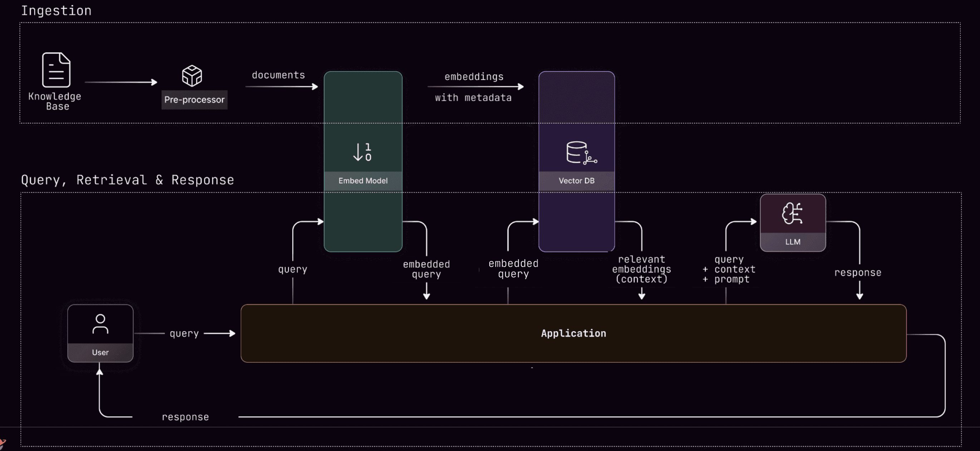Click the Pre-processor cube icon
Viewport: 980px width, 451px height.
tap(192, 76)
